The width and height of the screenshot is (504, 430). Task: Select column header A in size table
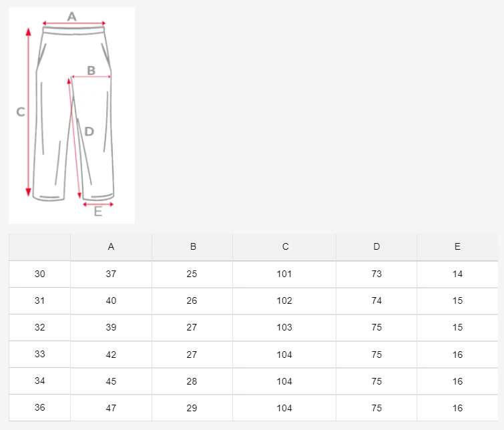click(x=111, y=246)
